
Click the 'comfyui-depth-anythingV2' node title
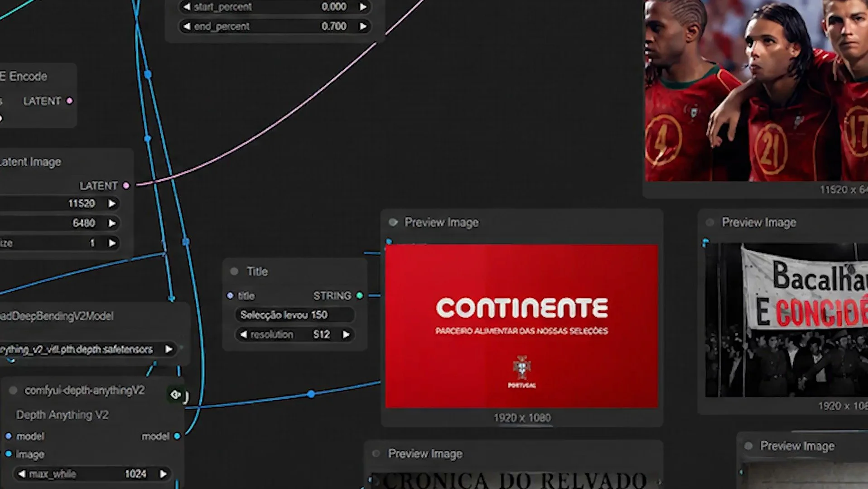85,390
